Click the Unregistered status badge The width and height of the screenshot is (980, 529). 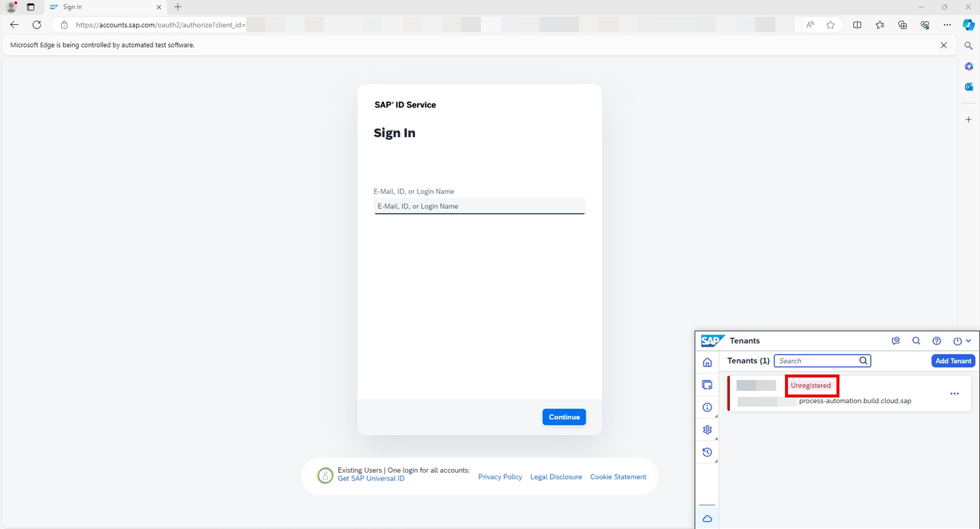[x=811, y=385]
